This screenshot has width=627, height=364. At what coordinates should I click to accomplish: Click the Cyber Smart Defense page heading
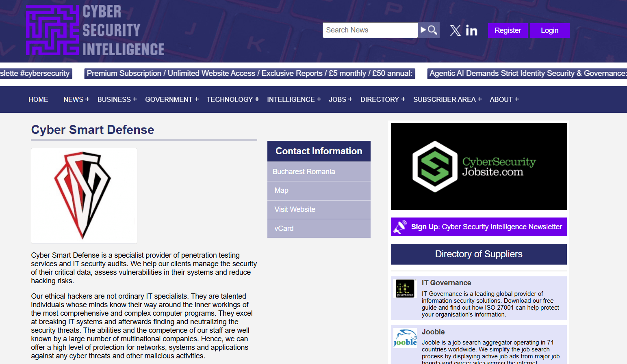[x=93, y=130]
